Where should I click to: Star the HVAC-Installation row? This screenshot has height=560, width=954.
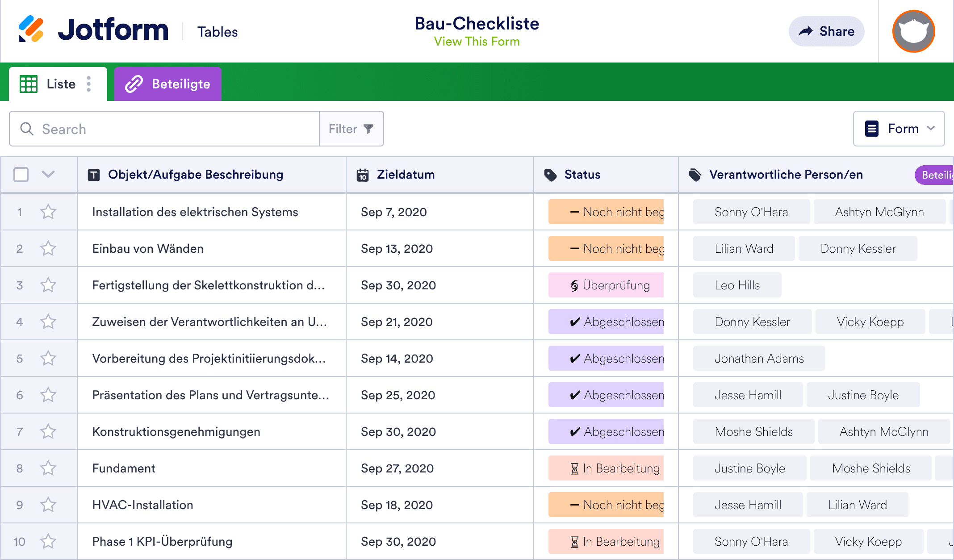(48, 505)
